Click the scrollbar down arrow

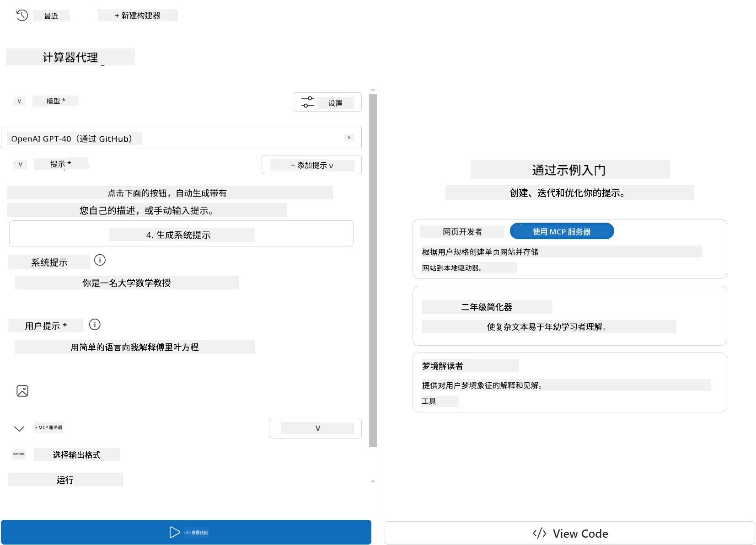[x=373, y=481]
